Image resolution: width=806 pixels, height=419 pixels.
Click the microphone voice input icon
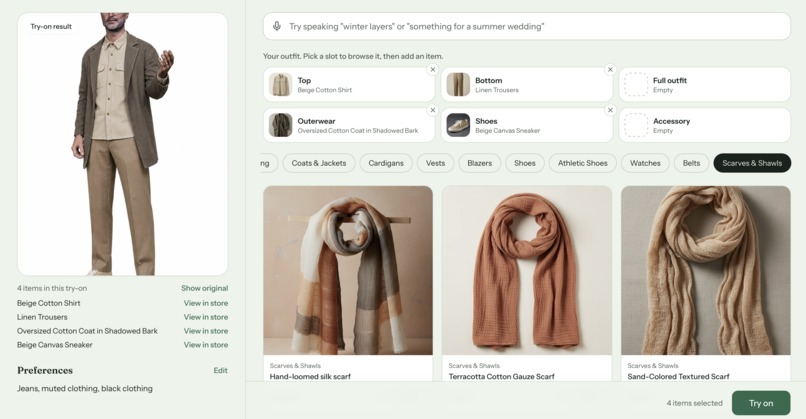pos(277,26)
